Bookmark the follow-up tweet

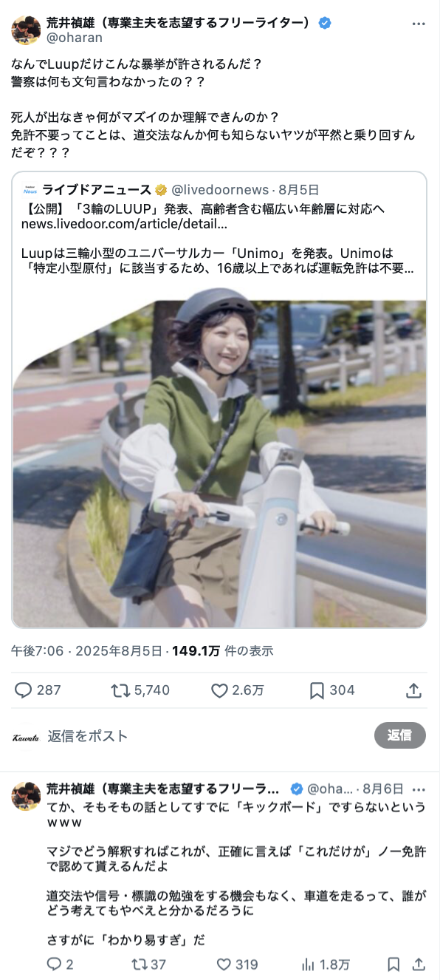click(x=394, y=964)
